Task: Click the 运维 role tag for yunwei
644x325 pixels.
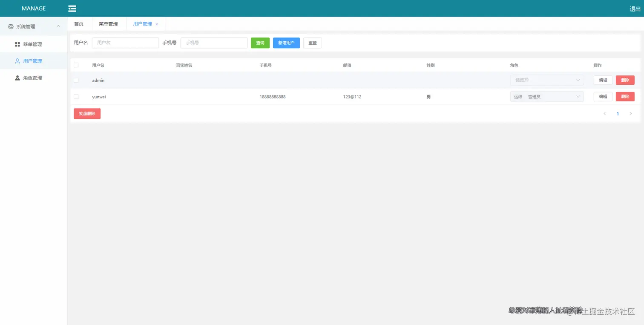Action: point(518,97)
